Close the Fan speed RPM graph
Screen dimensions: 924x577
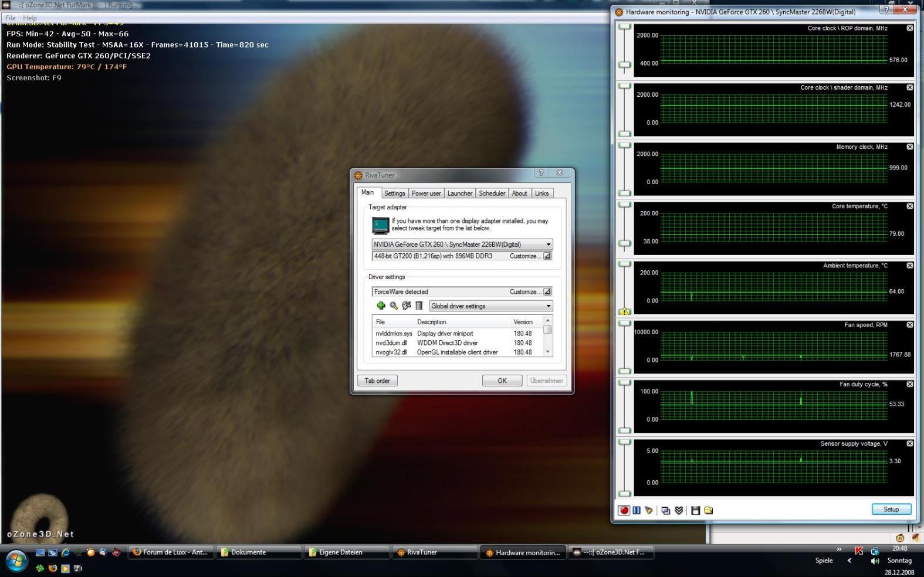[x=910, y=325]
